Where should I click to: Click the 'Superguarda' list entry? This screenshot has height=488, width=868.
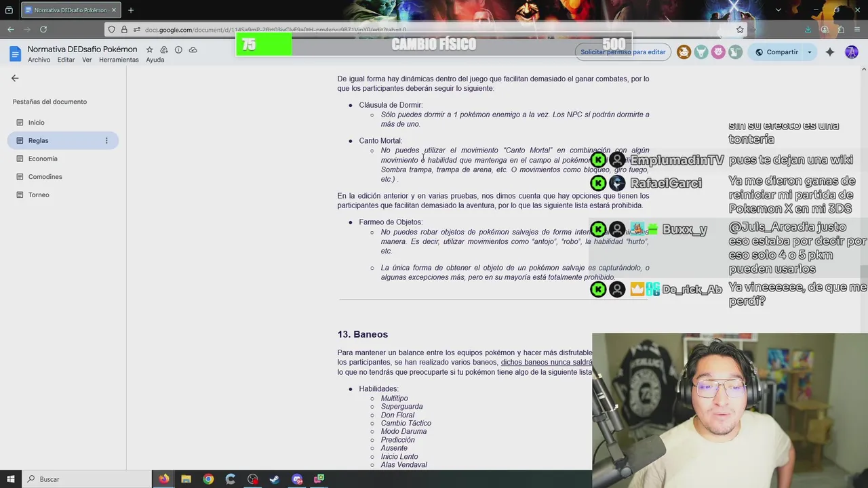pos(402,407)
